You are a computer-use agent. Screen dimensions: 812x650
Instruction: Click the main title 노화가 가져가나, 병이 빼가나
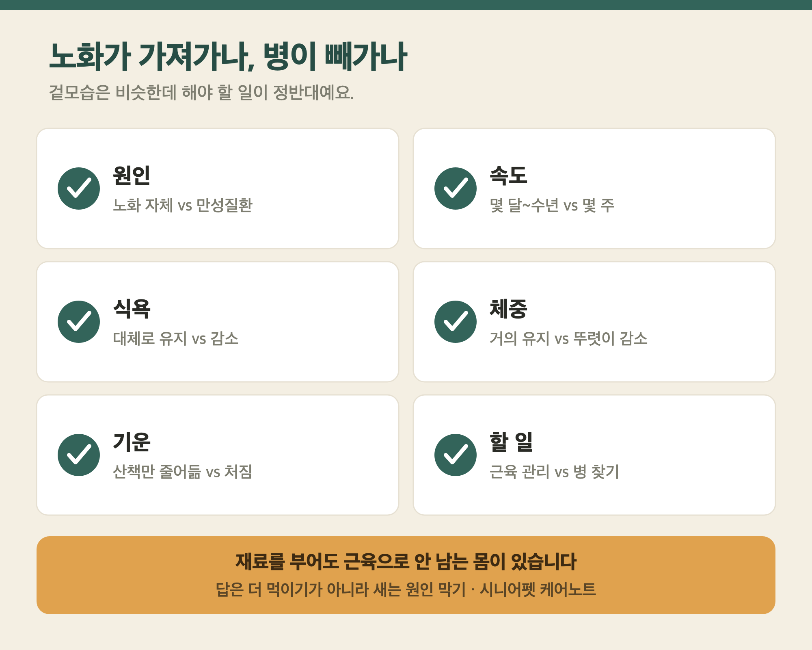(x=228, y=57)
